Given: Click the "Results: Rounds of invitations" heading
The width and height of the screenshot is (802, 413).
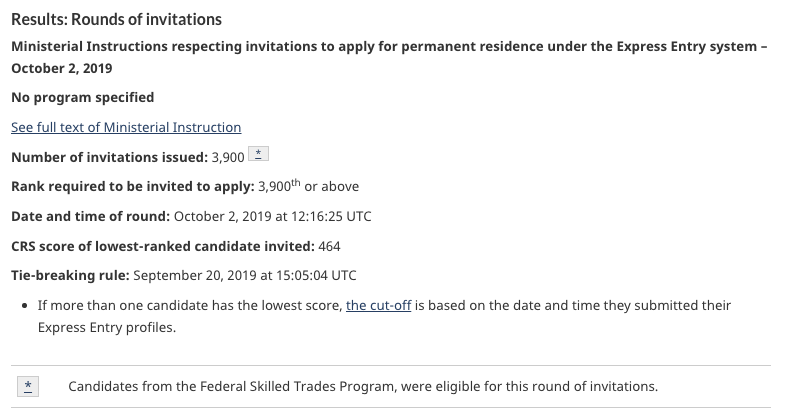Looking at the screenshot, I should [117, 19].
